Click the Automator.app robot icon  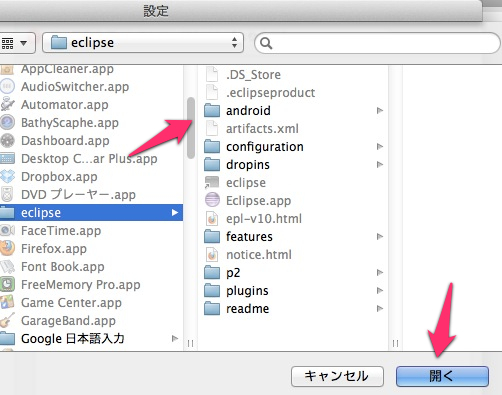tap(7, 104)
